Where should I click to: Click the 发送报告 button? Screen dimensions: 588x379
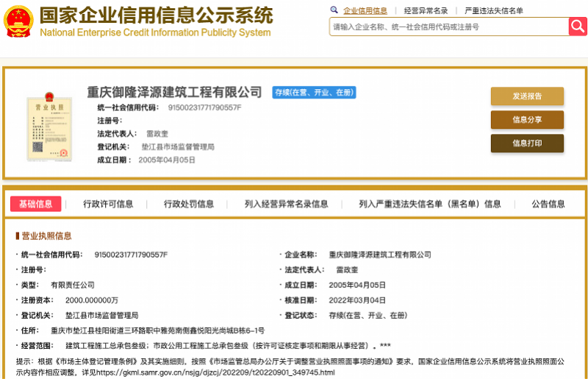527,96
